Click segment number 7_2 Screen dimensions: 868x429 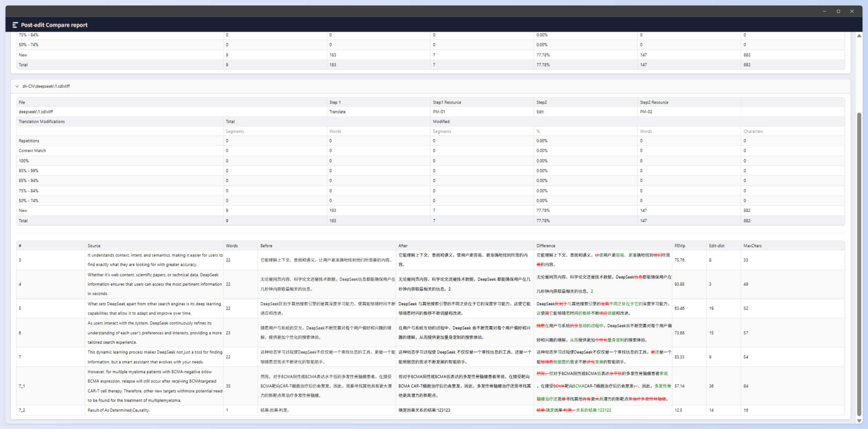point(22,410)
